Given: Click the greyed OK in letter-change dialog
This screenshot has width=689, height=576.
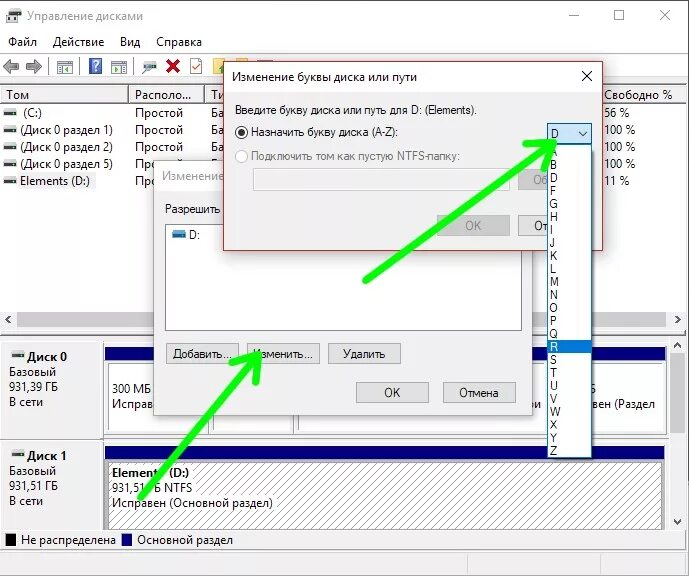Looking at the screenshot, I should [473, 225].
